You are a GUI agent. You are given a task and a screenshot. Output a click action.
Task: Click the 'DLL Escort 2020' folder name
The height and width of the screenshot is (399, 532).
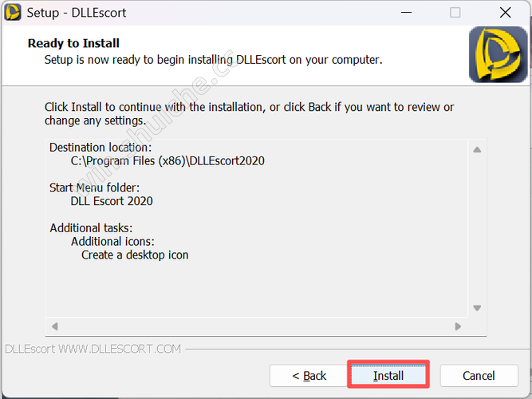pyautogui.click(x=112, y=201)
